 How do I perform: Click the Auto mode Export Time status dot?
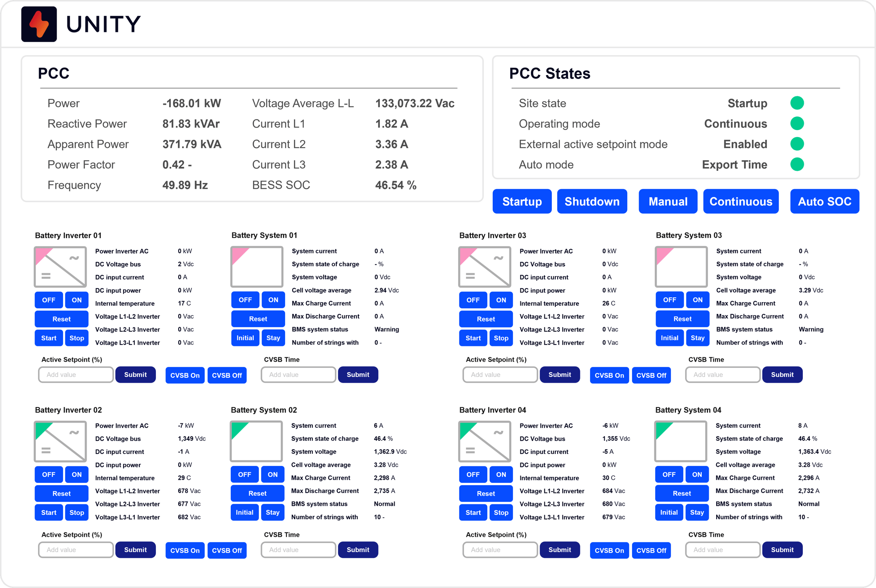tap(797, 165)
